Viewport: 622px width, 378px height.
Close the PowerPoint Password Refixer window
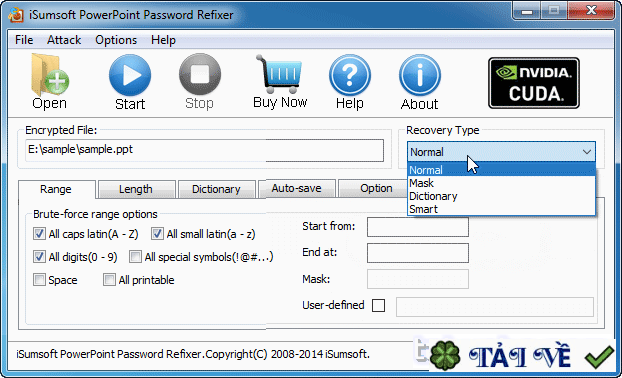pos(591,11)
